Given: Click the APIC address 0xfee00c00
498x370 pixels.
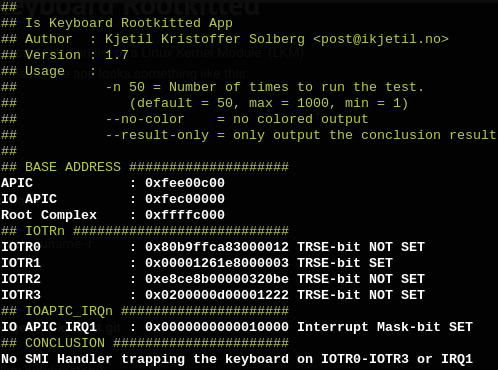Looking at the screenshot, I should pyautogui.click(x=185, y=183).
